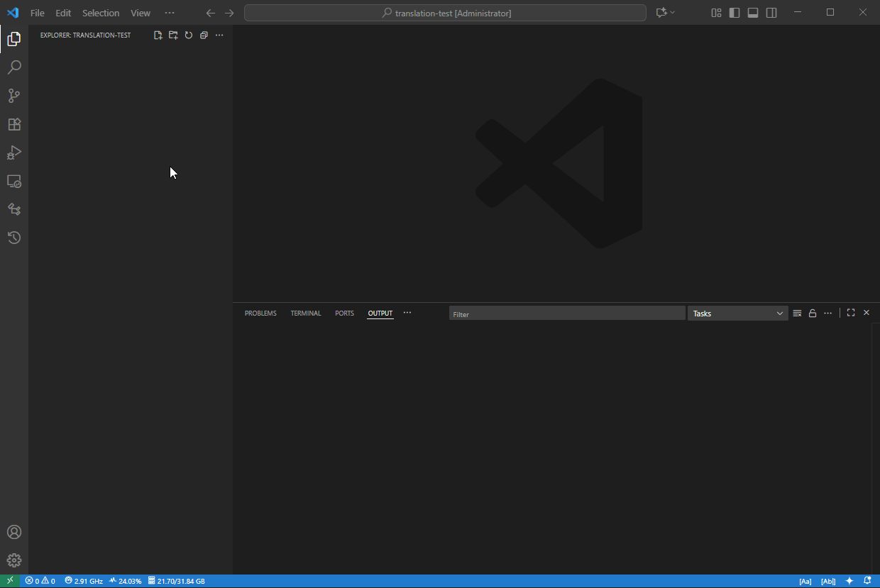Focus the output Filter field

click(x=567, y=314)
